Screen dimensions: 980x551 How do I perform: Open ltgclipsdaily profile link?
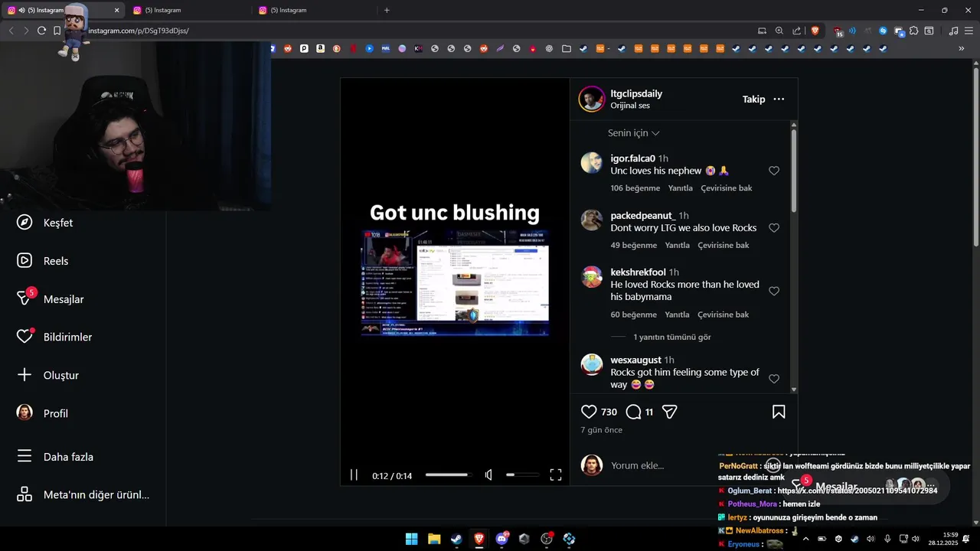[x=636, y=93]
